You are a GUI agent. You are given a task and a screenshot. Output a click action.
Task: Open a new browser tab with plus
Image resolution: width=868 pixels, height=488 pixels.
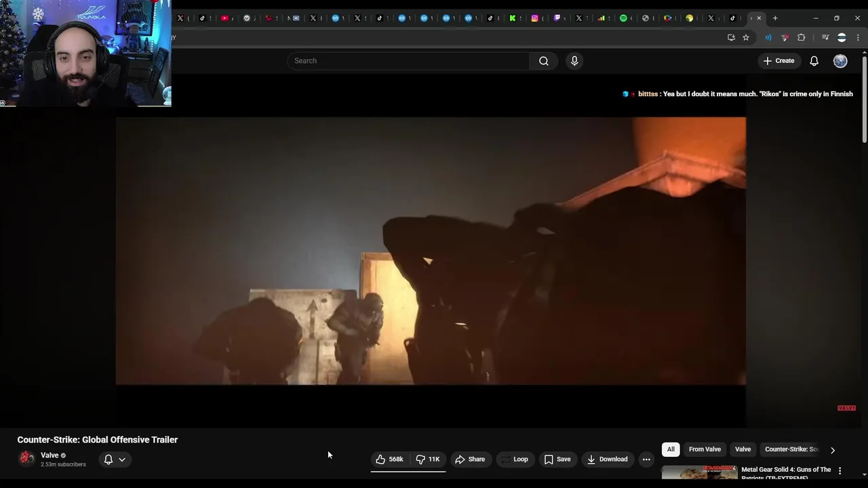[x=775, y=18]
